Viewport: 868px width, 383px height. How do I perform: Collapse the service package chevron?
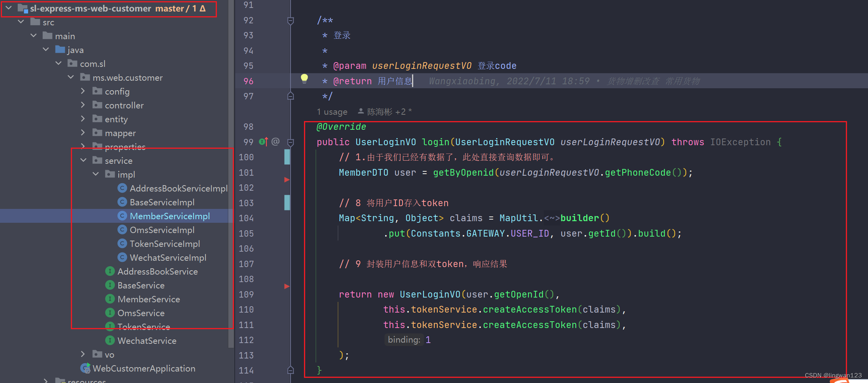click(x=84, y=160)
